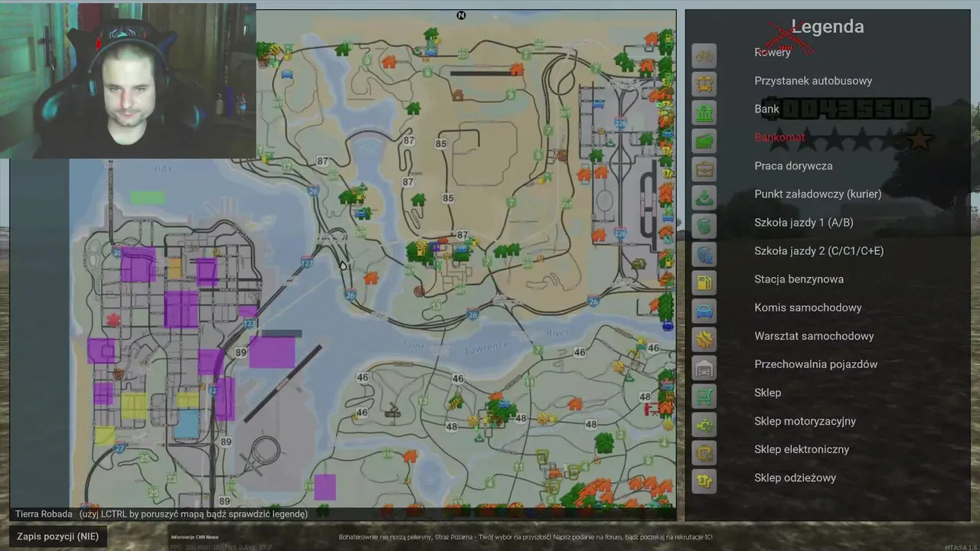Click the Przechowalnia pojazdów legend label
Screen dimensions: 980x551
click(815, 364)
